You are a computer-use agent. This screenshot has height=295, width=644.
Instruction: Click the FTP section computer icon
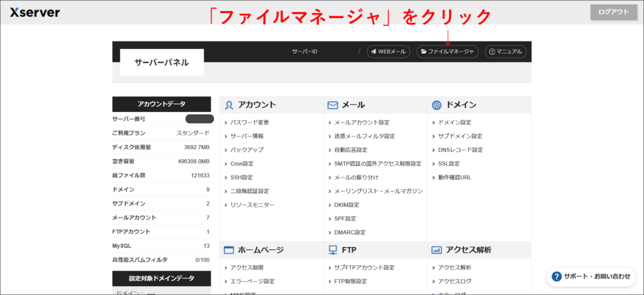333,250
